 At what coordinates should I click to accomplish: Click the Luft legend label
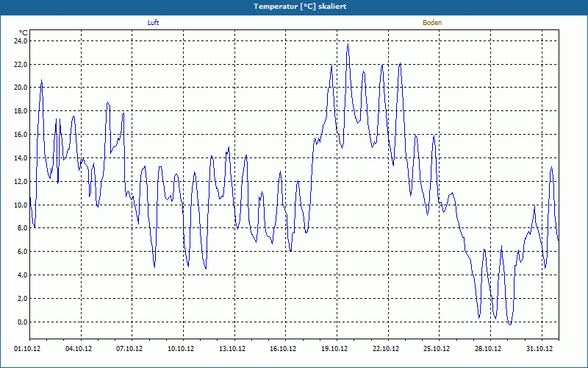(153, 23)
